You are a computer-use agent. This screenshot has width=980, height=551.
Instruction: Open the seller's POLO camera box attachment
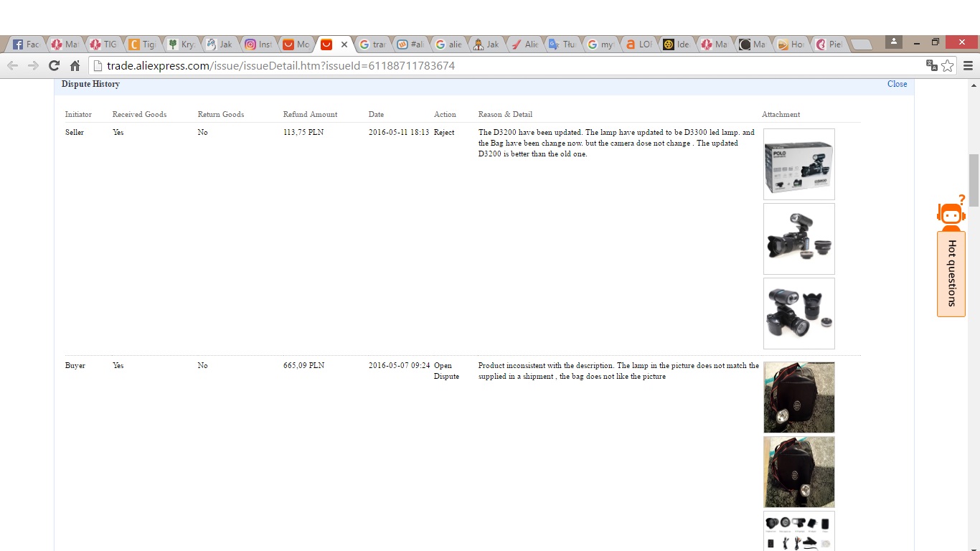[799, 164]
